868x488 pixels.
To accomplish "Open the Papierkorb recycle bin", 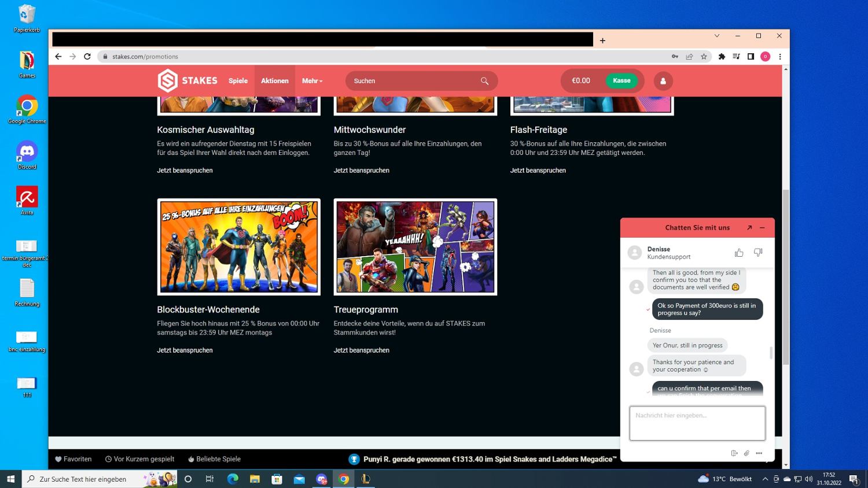I will [x=27, y=18].
